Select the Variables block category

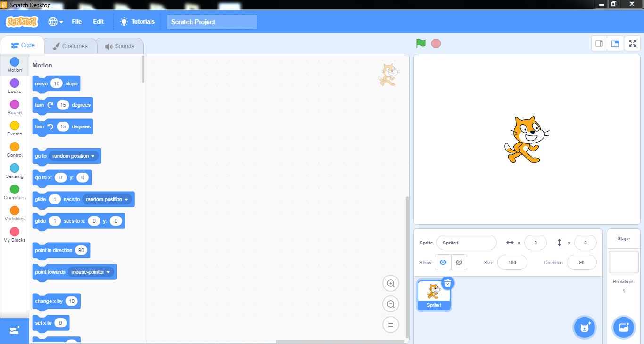pyautogui.click(x=15, y=214)
